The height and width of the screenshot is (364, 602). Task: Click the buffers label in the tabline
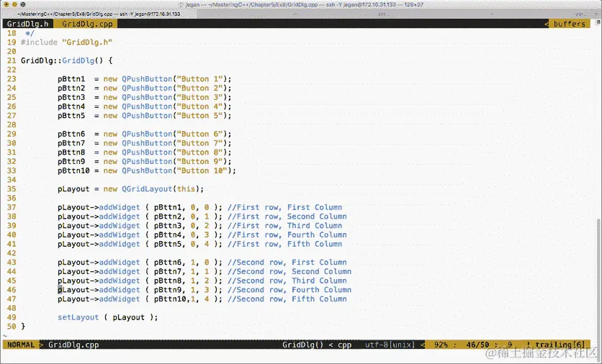click(x=569, y=24)
